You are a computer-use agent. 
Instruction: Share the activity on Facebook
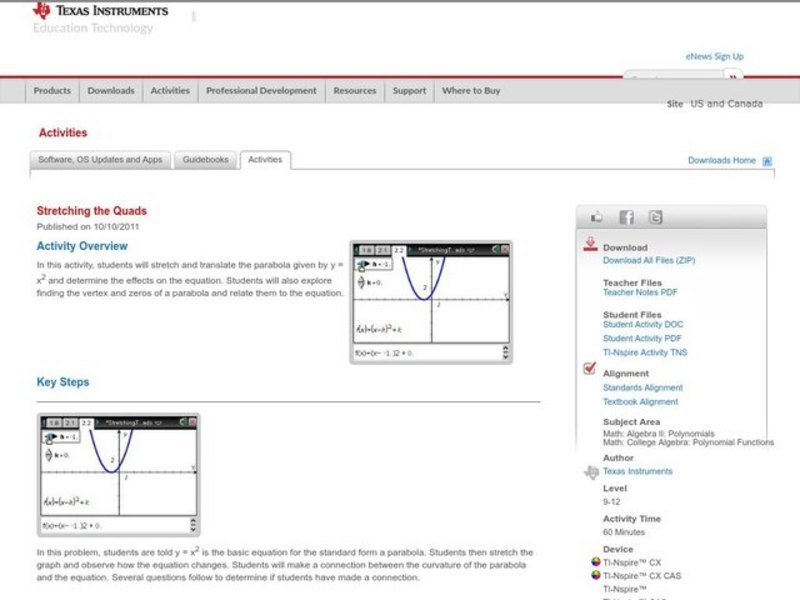(626, 217)
